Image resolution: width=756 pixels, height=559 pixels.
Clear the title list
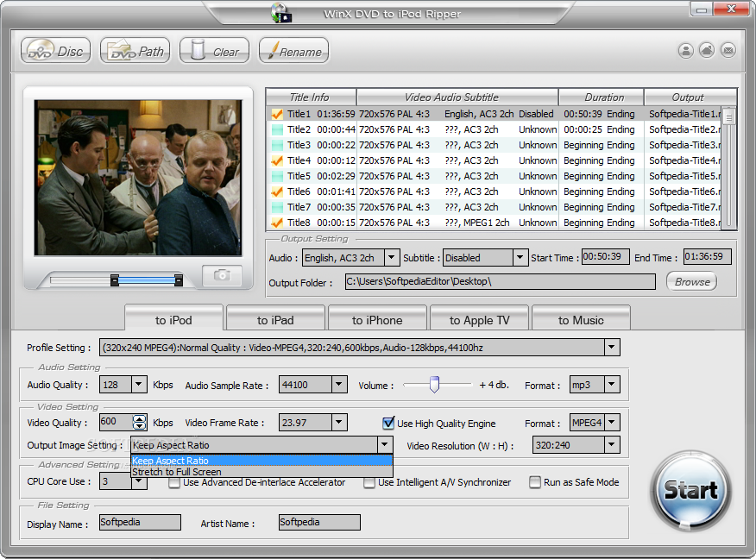[x=215, y=51]
